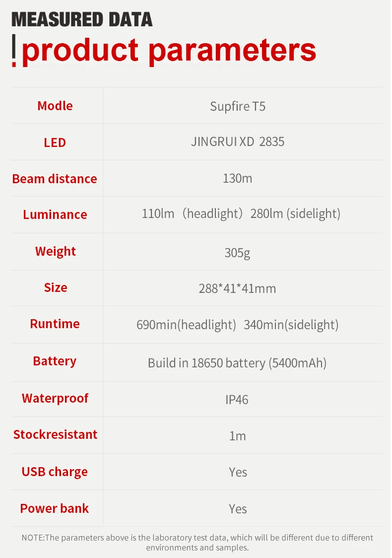This screenshot has height=558, width=392.
Task: Click the Yes value for USB charge
Action: (x=238, y=472)
